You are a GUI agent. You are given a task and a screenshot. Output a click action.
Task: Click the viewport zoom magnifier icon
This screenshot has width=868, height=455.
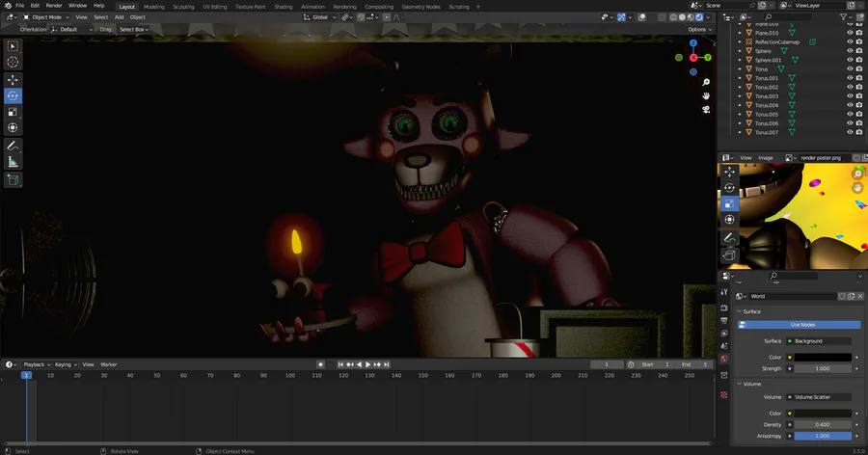[x=706, y=83]
